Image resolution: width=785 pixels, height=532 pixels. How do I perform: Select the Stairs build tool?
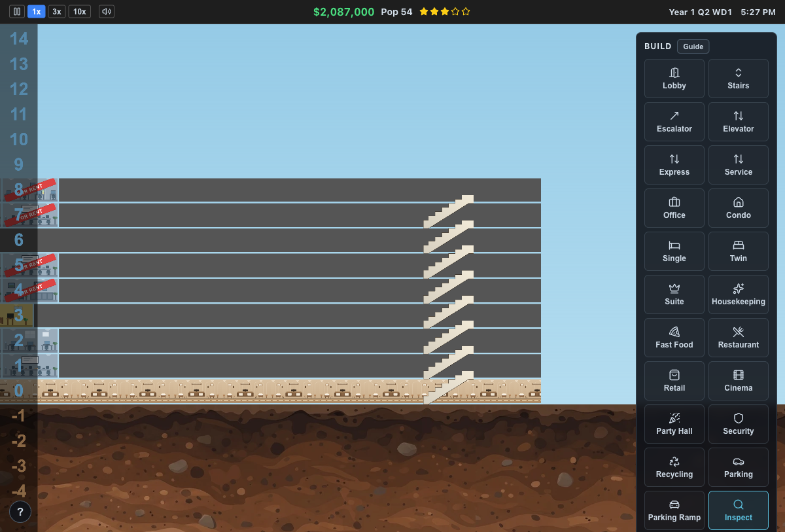pos(739,79)
